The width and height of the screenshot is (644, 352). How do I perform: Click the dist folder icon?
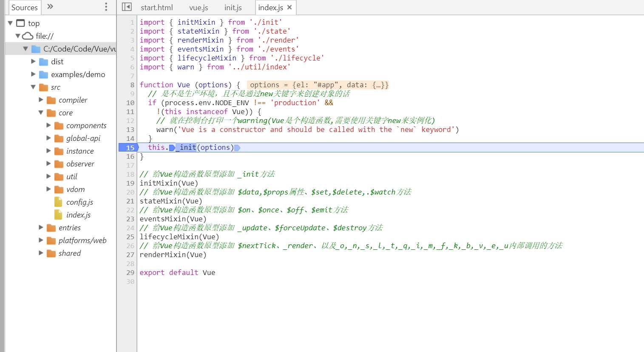(x=43, y=62)
